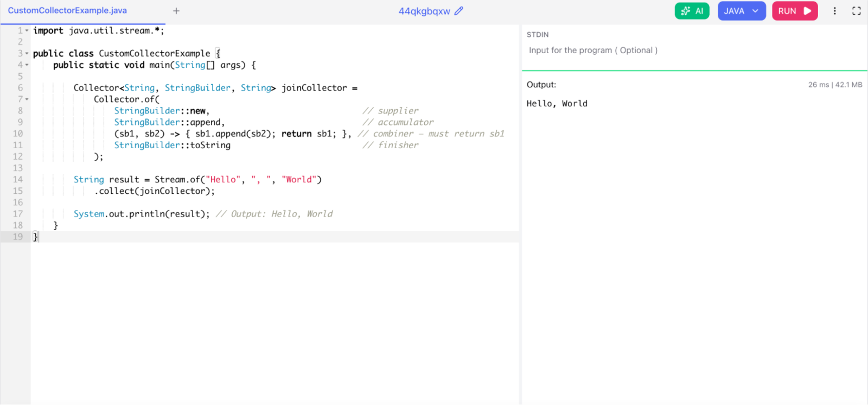Collapse code fold arrow at line 1
Screen dimensions: 868x405
[x=27, y=31]
